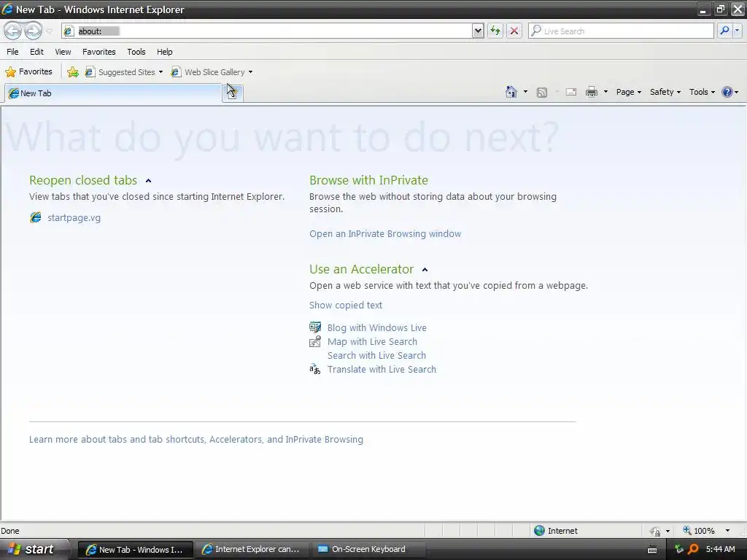Click the startpage.vg Internet Explorer icon
This screenshot has height=560, width=747.
36,217
